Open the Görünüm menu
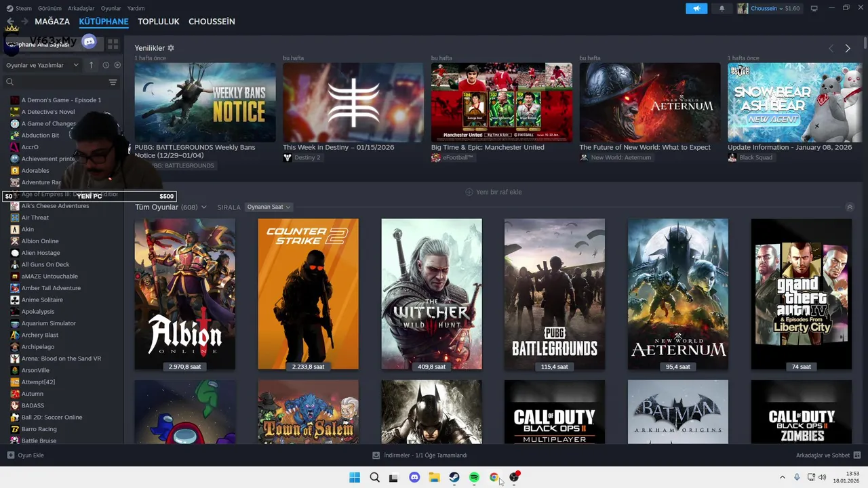Viewport: 868px width, 488px height. click(x=50, y=8)
